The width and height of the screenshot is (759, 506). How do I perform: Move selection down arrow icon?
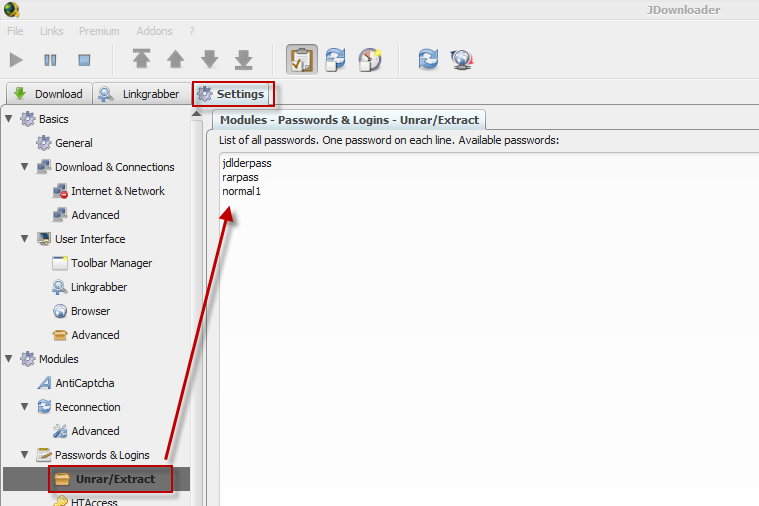click(209, 59)
